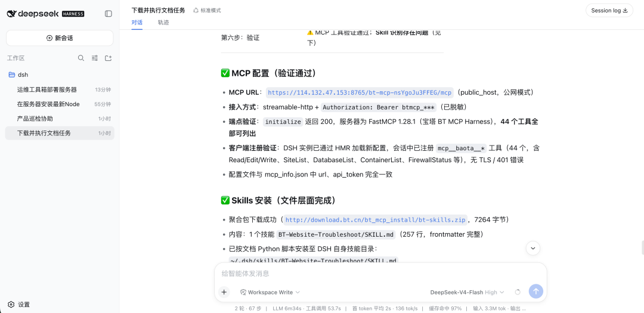Add attachment with the plus button

coord(224,292)
